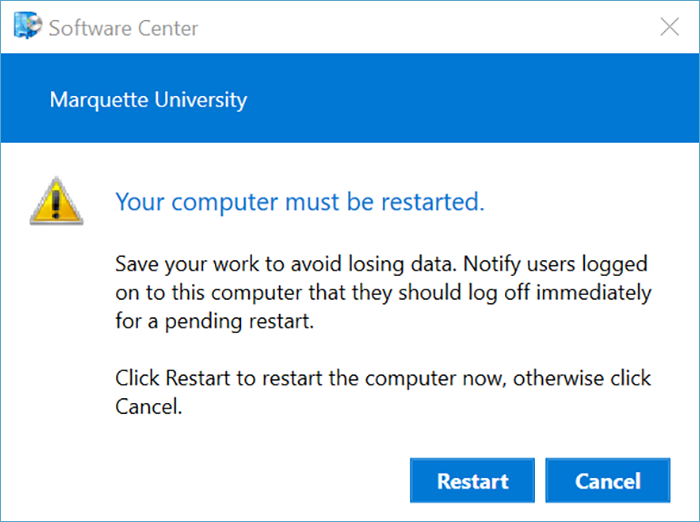Close the Software Center dialog window
This screenshot has width=700, height=522.
670,27
